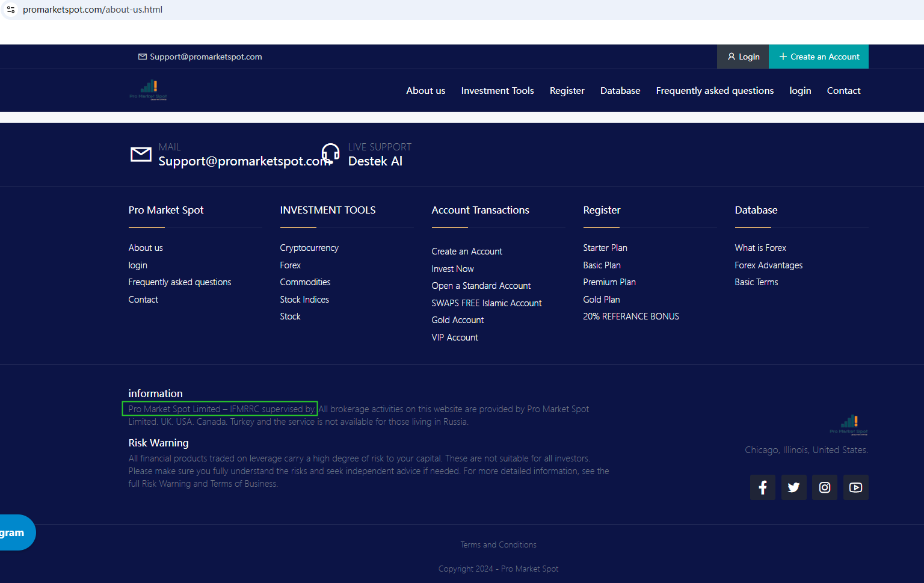Click SWAPS FREE Islamic Account link
Image resolution: width=924 pixels, height=583 pixels.
[x=486, y=303]
